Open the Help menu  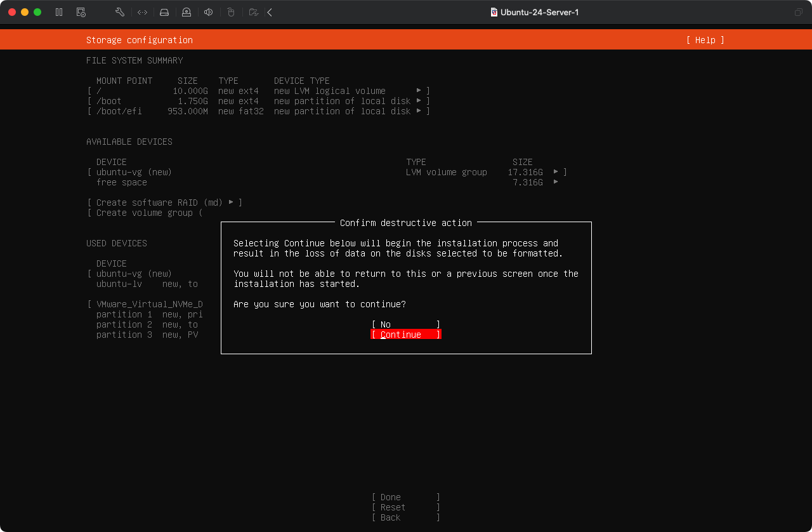[x=705, y=40]
